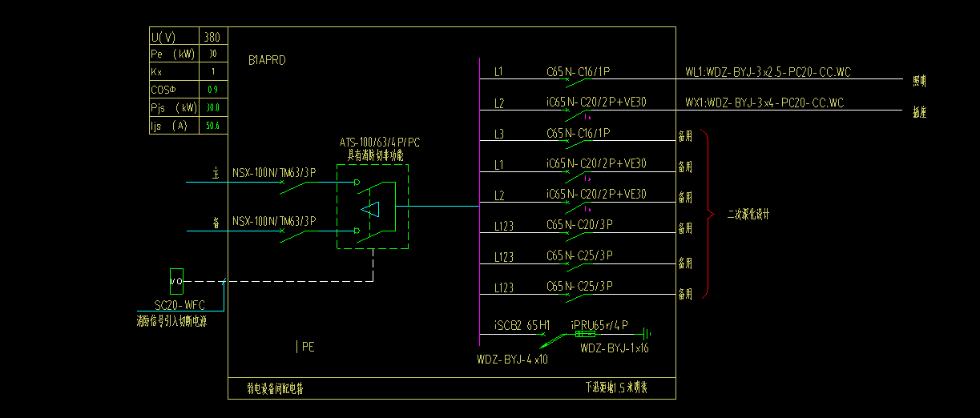Image resolution: width=980 pixels, height=418 pixels.
Task: Select NSX-100N/TM63/3P label on the 主 line
Action: [x=274, y=172]
